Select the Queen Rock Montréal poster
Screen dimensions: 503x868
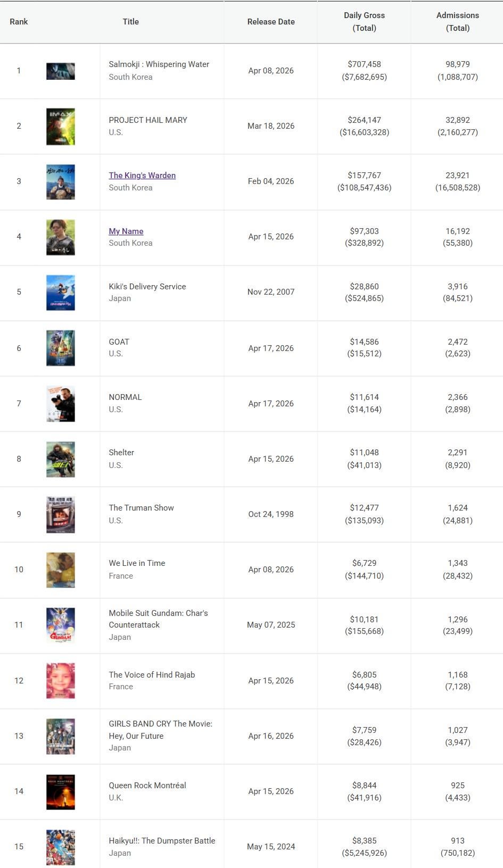click(x=61, y=791)
